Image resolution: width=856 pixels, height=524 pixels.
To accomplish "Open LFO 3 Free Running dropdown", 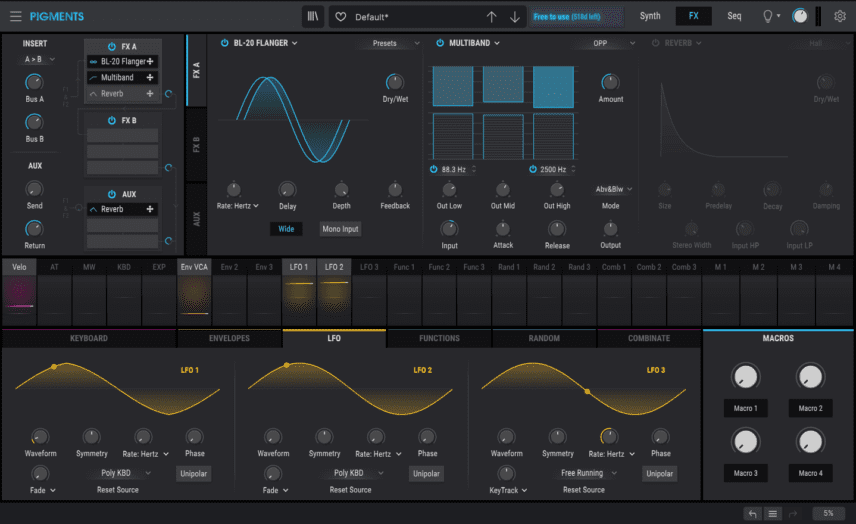I will [587, 473].
